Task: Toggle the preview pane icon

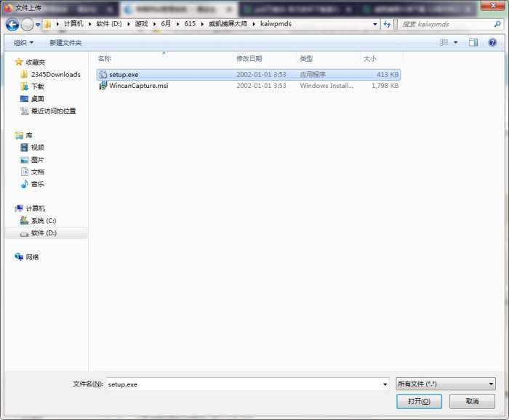Action: point(473,42)
